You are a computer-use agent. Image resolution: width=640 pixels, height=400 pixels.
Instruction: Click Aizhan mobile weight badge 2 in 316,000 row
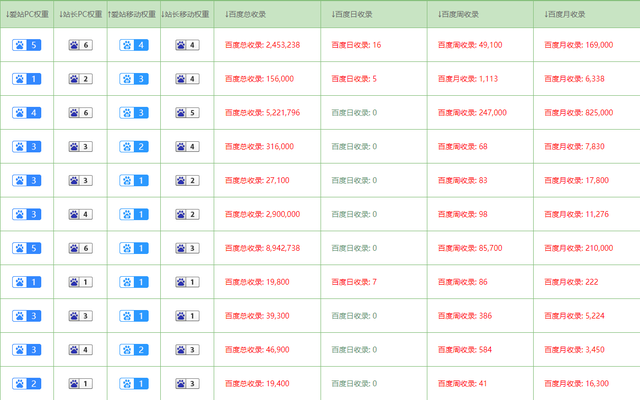(134, 147)
